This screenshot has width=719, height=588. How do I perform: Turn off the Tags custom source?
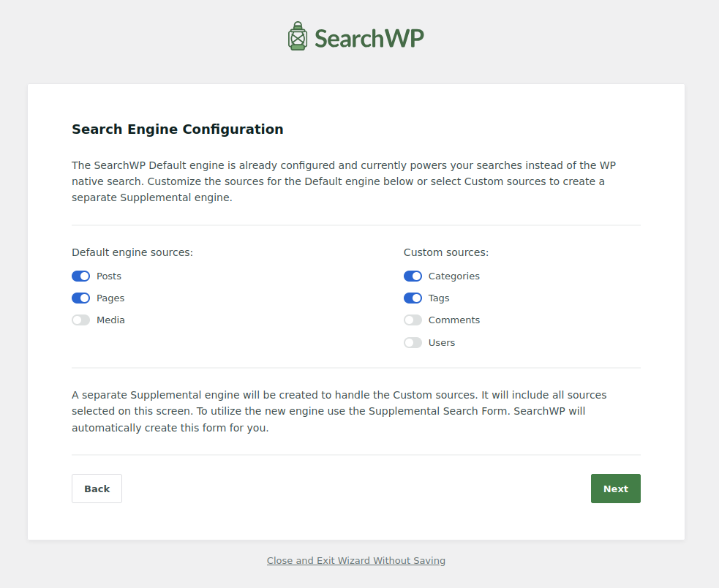point(413,298)
